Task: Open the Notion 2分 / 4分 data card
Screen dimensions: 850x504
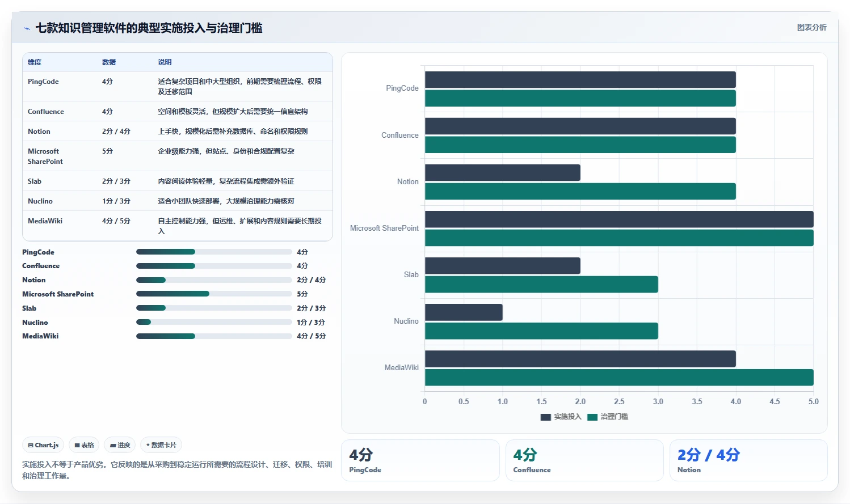Action: pyautogui.click(x=748, y=460)
